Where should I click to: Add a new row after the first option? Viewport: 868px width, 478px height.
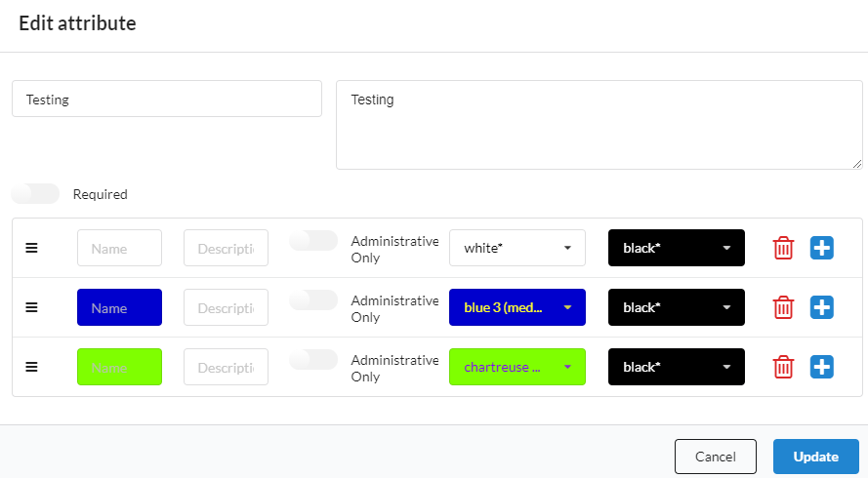click(x=822, y=248)
